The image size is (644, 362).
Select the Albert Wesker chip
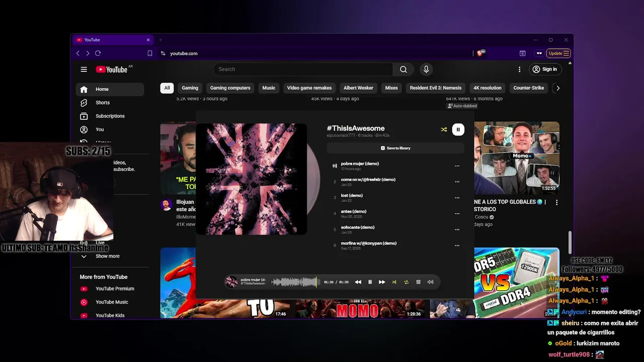[x=358, y=88]
